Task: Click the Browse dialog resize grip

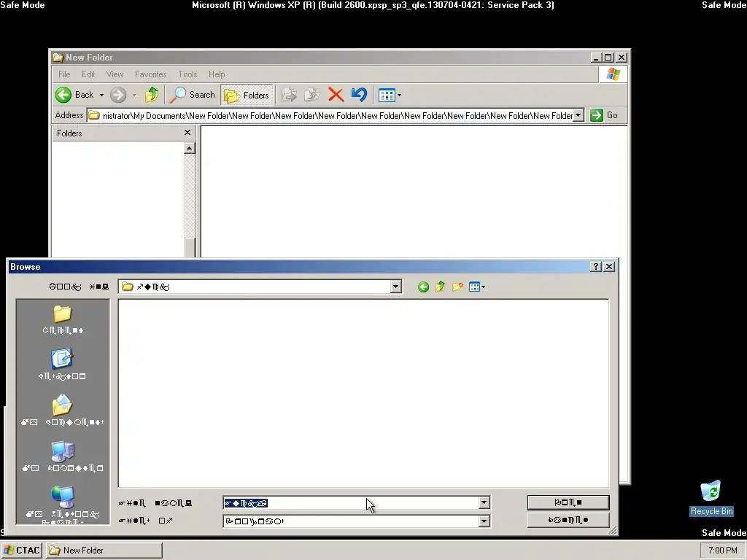Action: click(613, 530)
